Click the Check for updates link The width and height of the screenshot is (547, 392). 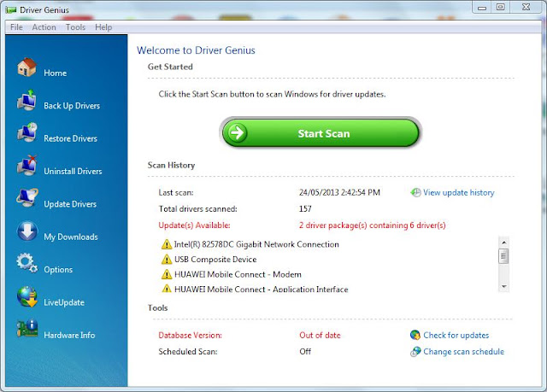456,335
